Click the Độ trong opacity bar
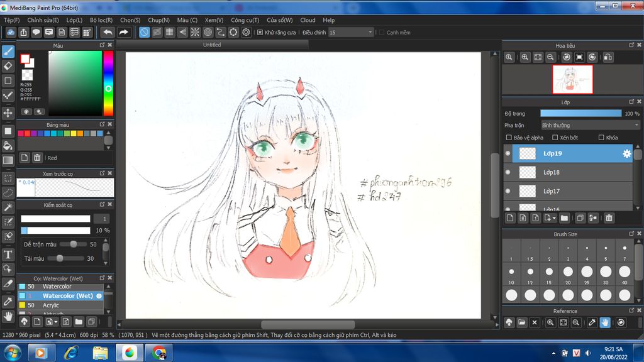This screenshot has height=362, width=644. [580, 113]
